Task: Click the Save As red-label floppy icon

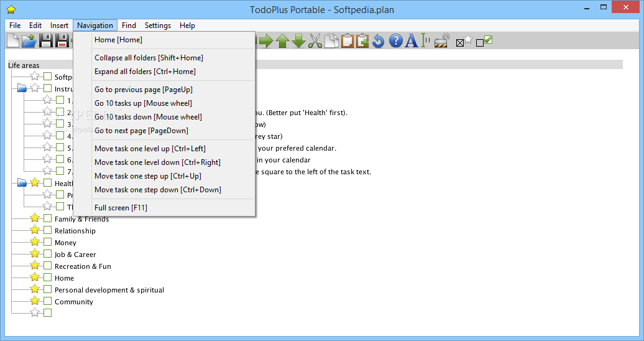Action: 62,40
